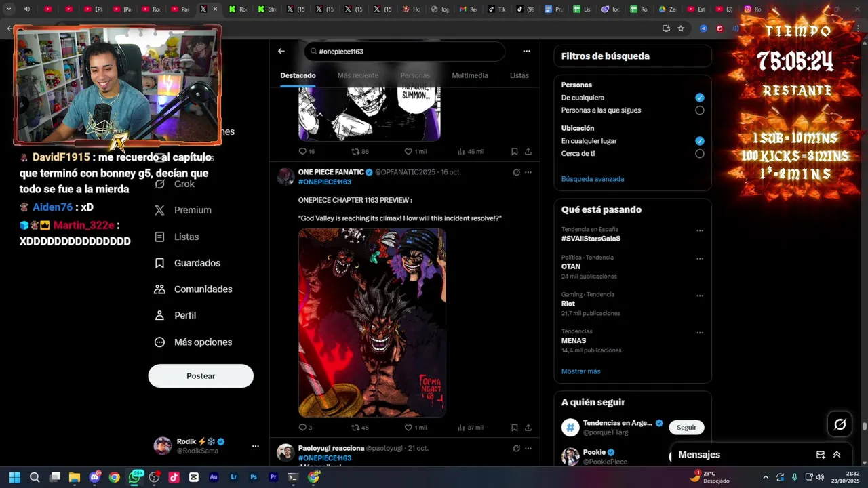This screenshot has height=488, width=868.
Task: Open the Windows Start menu
Action: (x=14, y=477)
